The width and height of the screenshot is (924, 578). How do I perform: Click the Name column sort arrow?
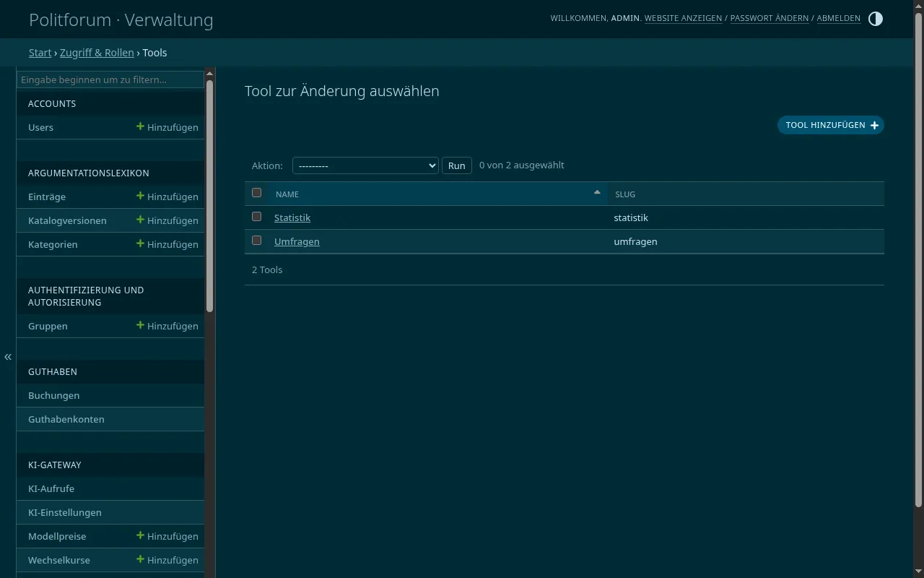(597, 192)
